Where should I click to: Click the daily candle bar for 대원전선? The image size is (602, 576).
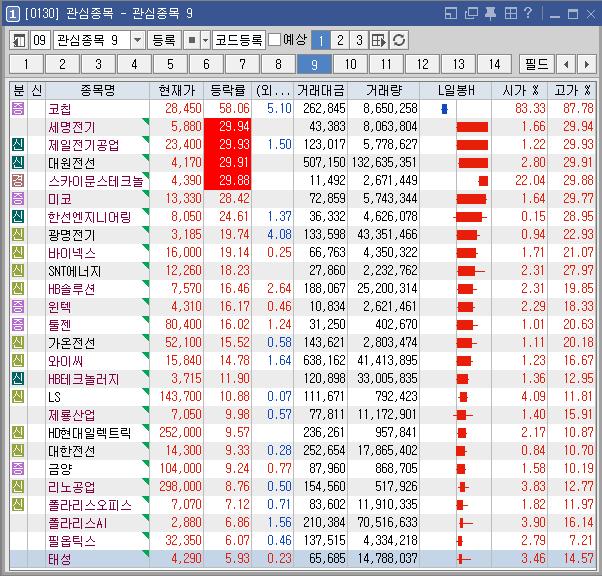[473, 163]
